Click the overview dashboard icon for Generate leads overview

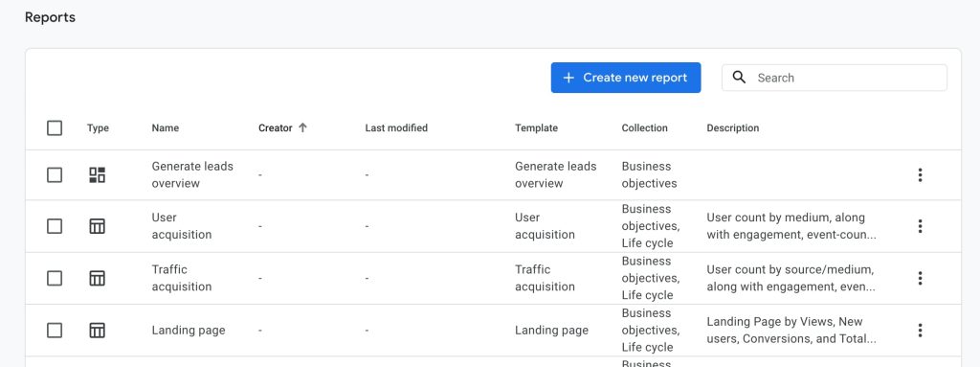coord(97,174)
